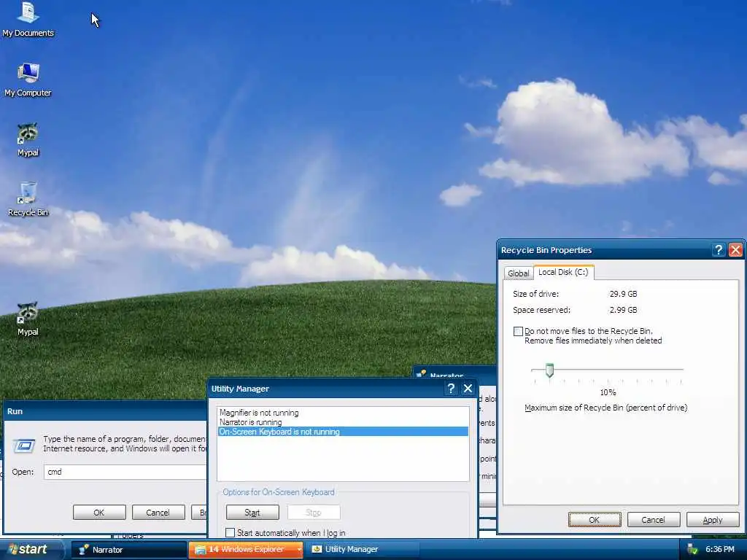Open the Windows Explorer taskbar group

[246, 550]
